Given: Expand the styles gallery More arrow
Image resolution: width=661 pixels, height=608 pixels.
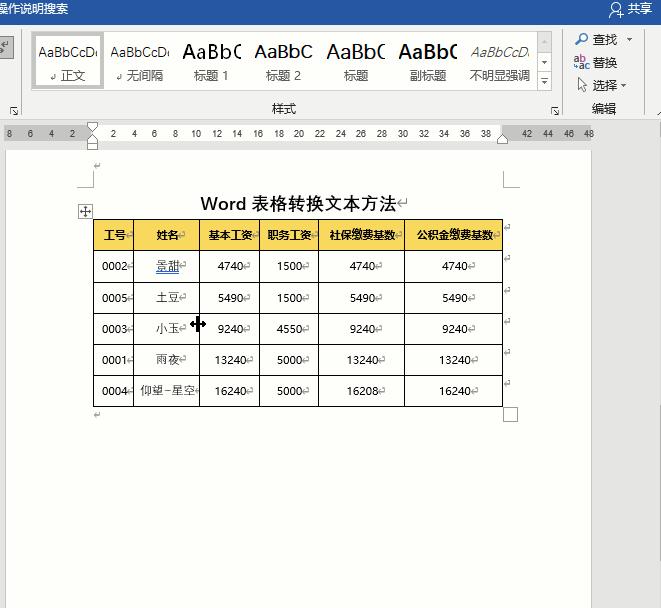Looking at the screenshot, I should point(544,81).
